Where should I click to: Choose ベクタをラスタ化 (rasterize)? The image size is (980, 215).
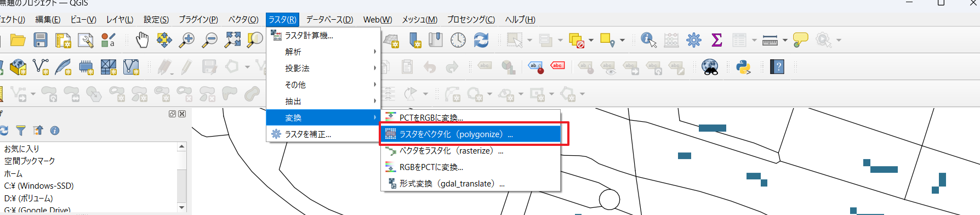[x=471, y=150]
